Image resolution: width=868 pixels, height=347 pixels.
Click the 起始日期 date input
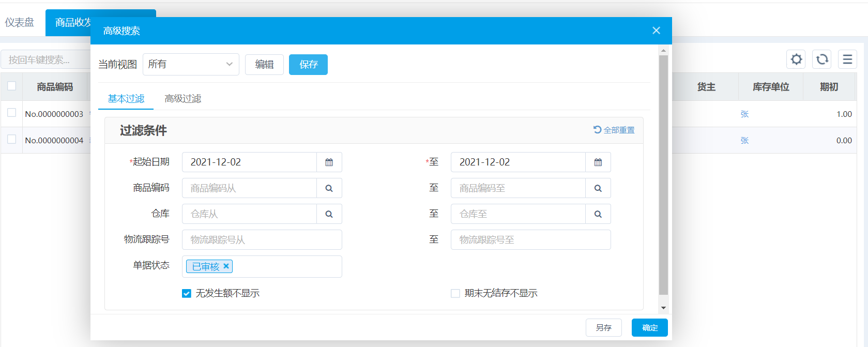249,162
